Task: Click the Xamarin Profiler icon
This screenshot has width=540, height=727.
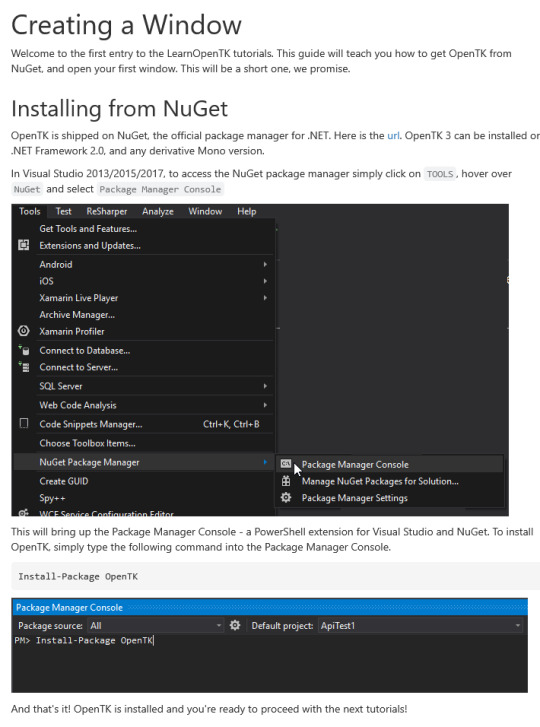Action: click(23, 331)
